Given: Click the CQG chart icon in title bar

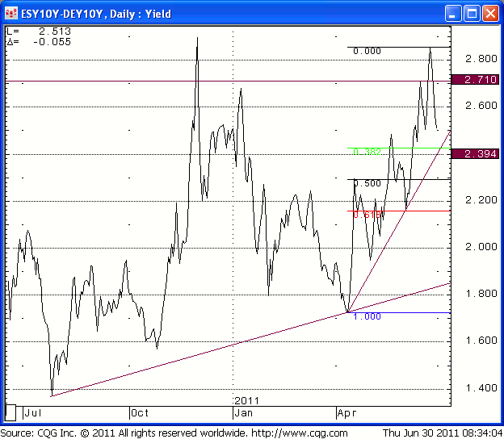Looking at the screenshot, I should pyautogui.click(x=11, y=13).
